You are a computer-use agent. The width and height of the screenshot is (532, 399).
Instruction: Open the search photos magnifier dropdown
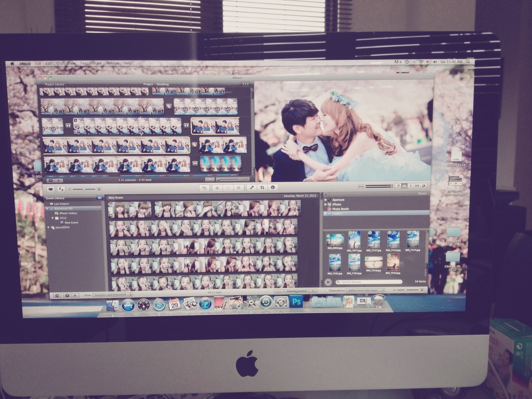point(339,282)
